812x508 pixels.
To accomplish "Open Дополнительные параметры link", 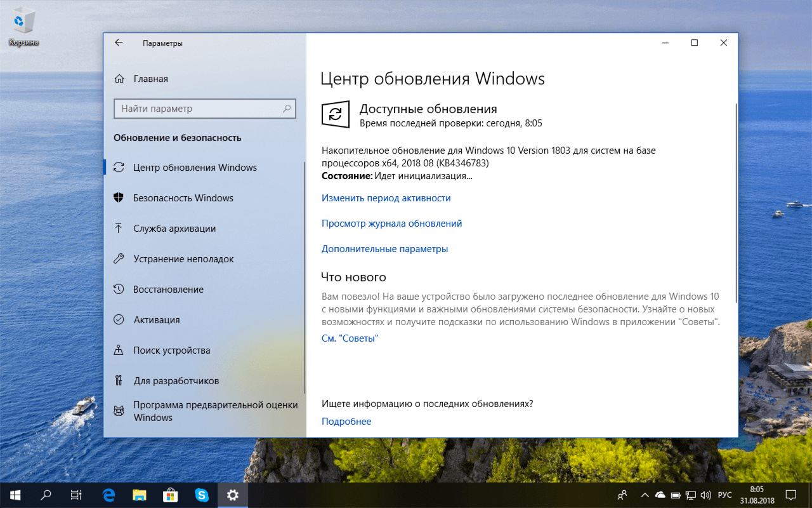I will (384, 248).
